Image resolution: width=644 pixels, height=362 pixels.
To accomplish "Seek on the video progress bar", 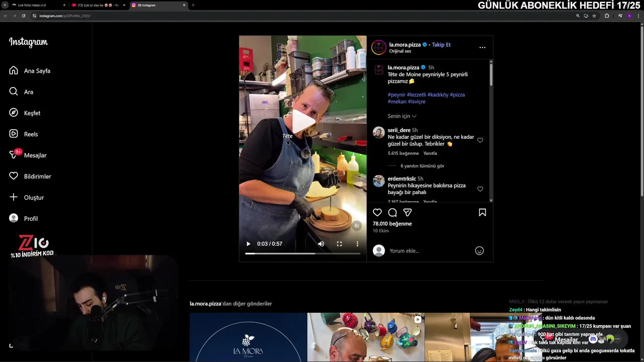I will click(303, 253).
